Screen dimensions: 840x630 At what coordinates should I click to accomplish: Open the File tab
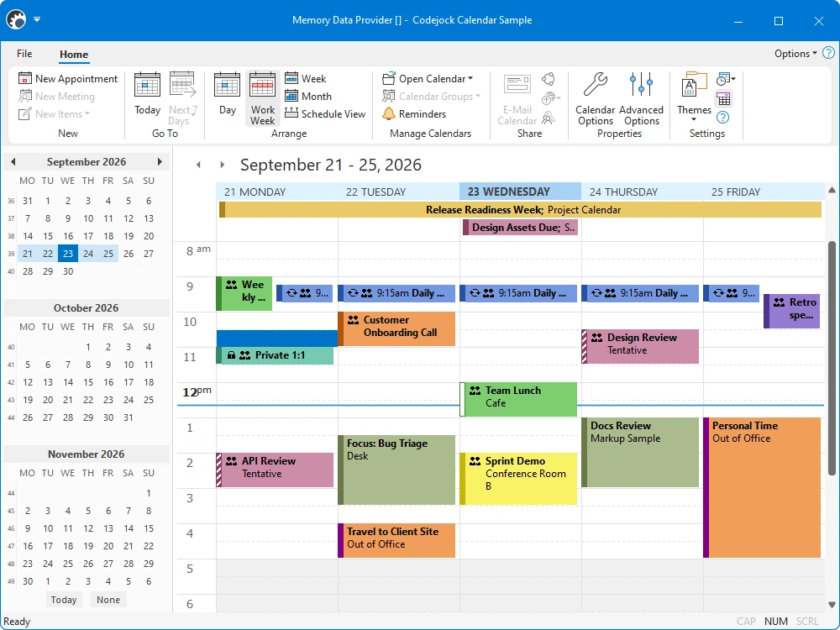(24, 54)
